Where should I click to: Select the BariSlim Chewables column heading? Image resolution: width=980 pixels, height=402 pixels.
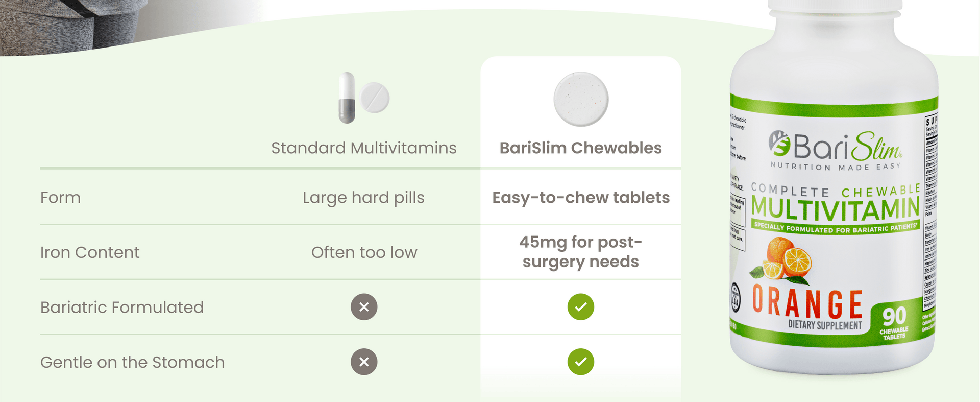tap(580, 148)
